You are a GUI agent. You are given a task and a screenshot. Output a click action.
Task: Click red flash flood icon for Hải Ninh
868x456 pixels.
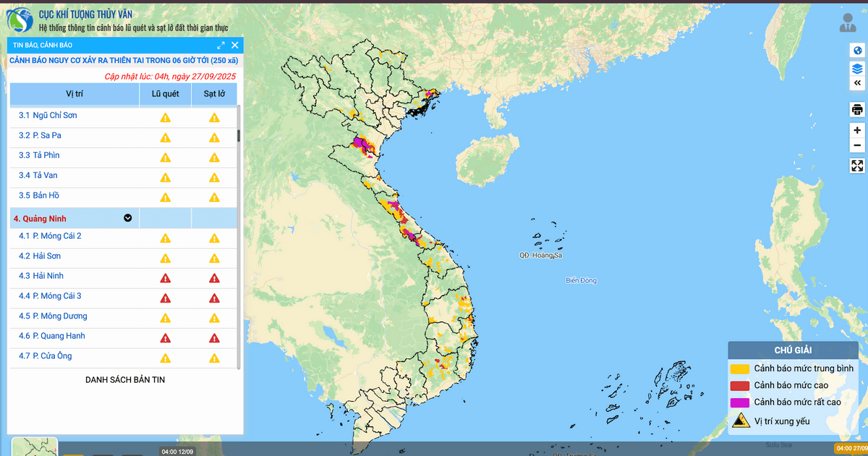click(x=166, y=278)
